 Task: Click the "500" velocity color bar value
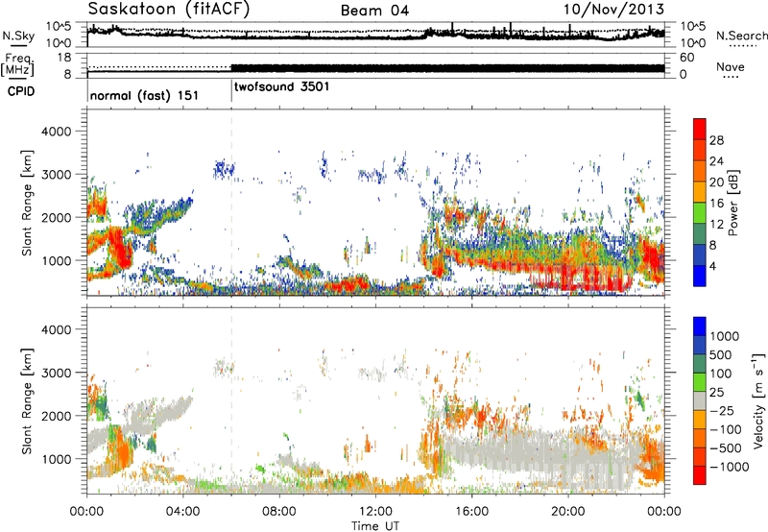[721, 355]
